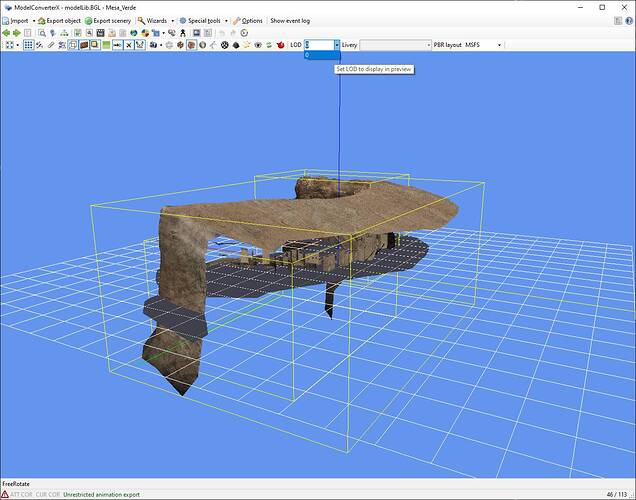Click the Export scenery globe icon
The width and height of the screenshot is (636, 500).
89,20
